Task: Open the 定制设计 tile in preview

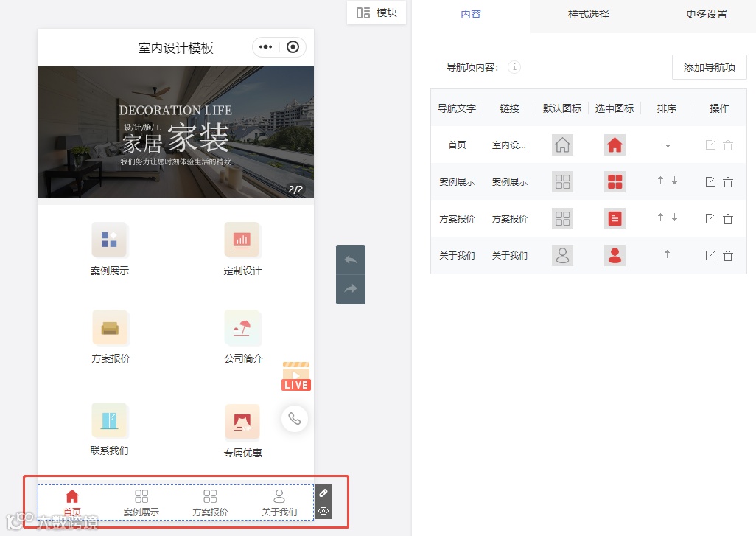Action: tap(242, 249)
